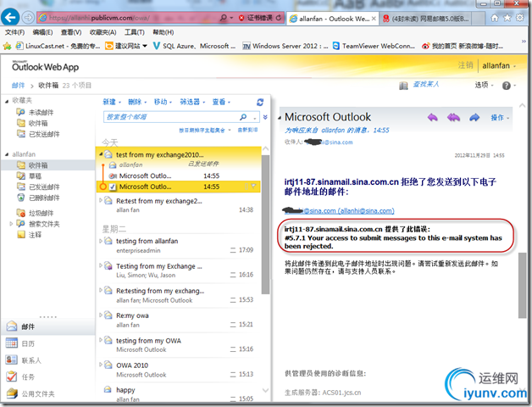
Task: Click the Sign out link
Action: point(466,65)
